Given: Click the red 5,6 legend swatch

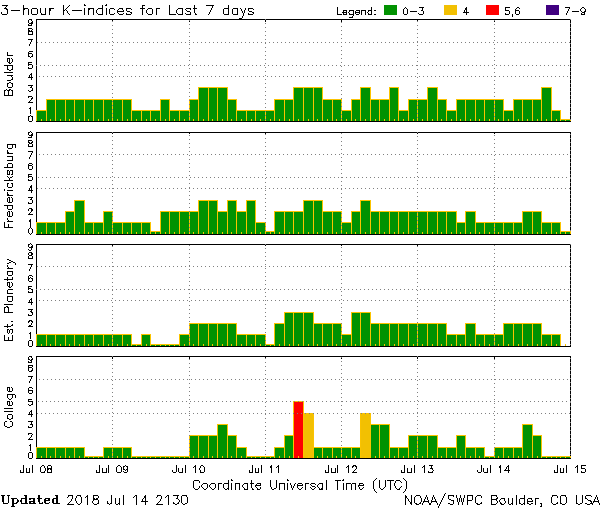Looking at the screenshot, I should click(492, 10).
